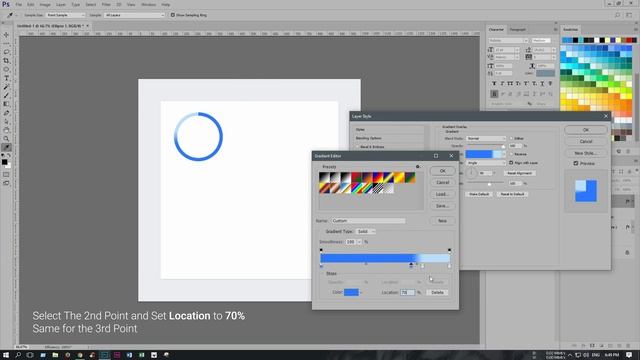Click the workspace switcher icon top right

[x=629, y=15]
